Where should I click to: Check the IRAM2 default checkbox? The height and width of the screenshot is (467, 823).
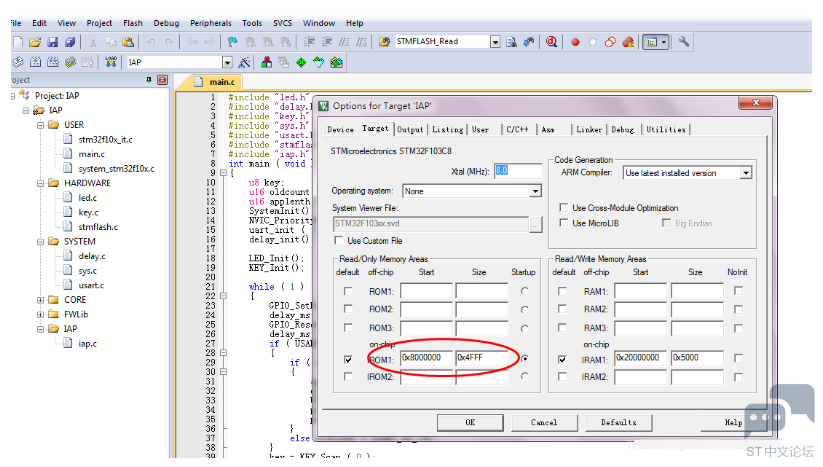click(x=562, y=377)
